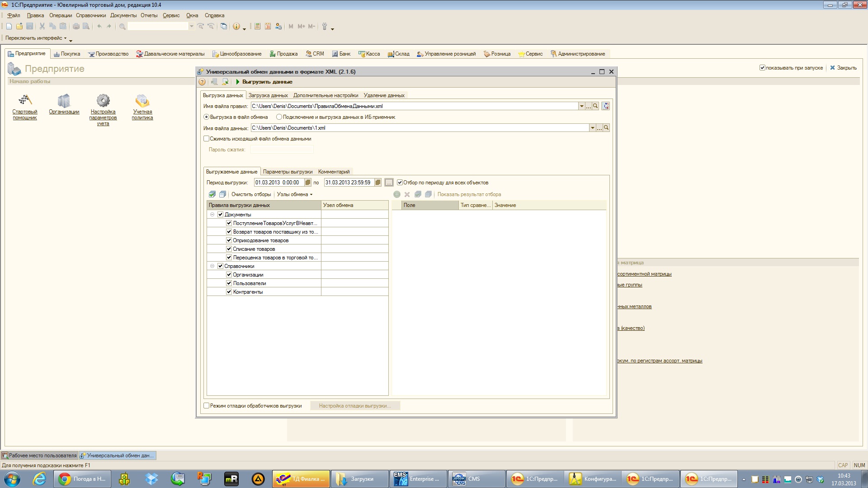Toggle the Контрагенты rule checkbox
This screenshot has height=488, width=868.
pos(229,292)
